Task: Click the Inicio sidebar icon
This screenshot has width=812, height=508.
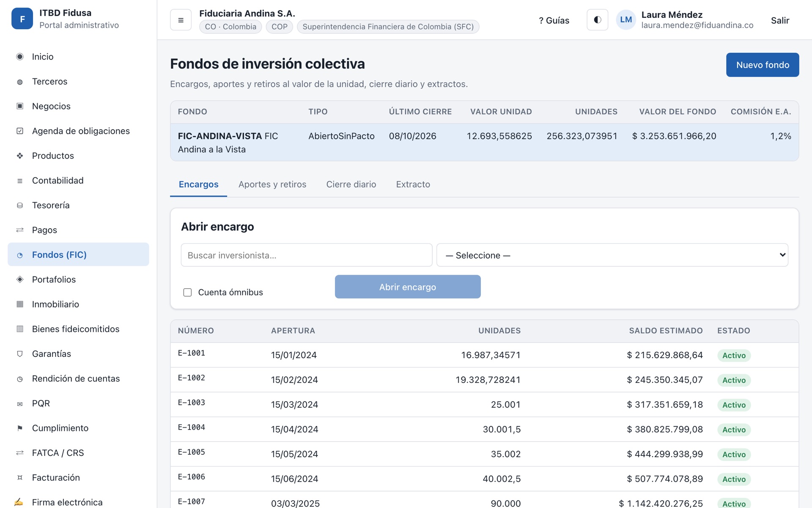Action: point(20,57)
